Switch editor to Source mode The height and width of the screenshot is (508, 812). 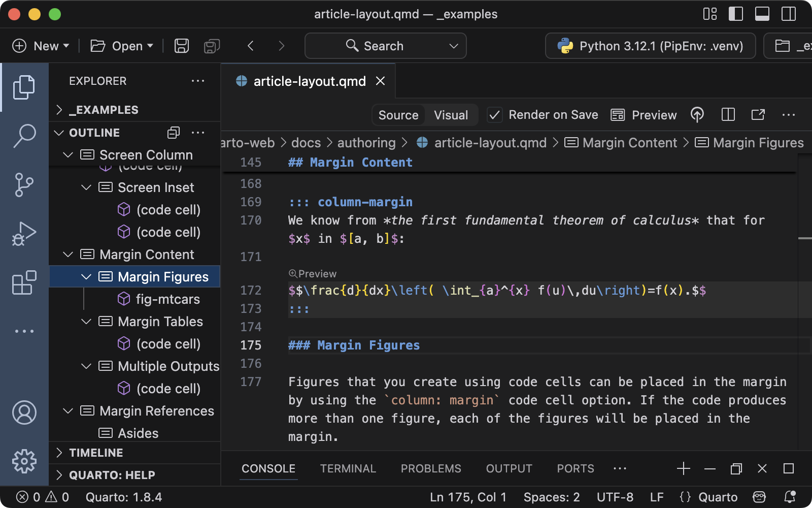(x=398, y=115)
